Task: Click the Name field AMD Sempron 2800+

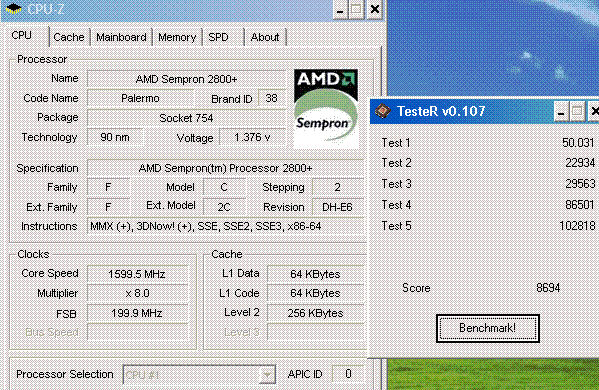Action: tap(186, 79)
